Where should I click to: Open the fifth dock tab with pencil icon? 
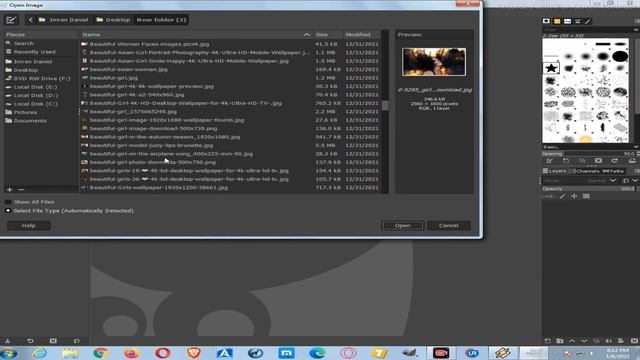click(588, 21)
